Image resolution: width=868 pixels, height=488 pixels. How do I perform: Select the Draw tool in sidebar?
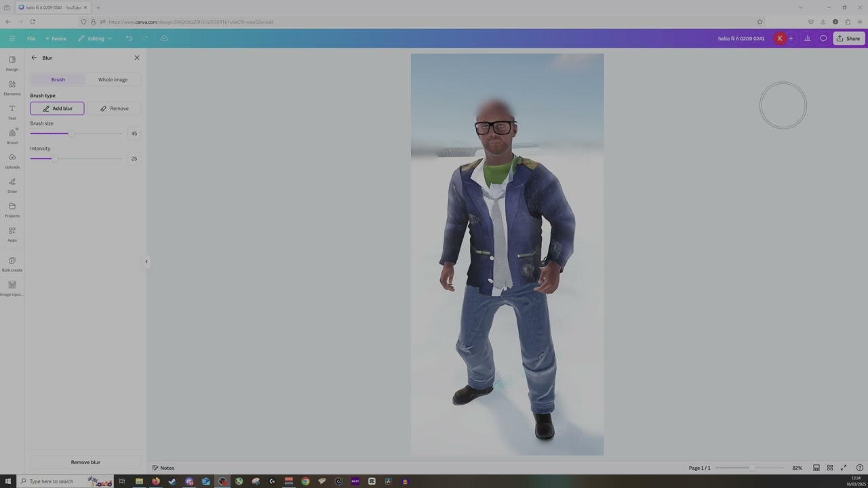[12, 185]
